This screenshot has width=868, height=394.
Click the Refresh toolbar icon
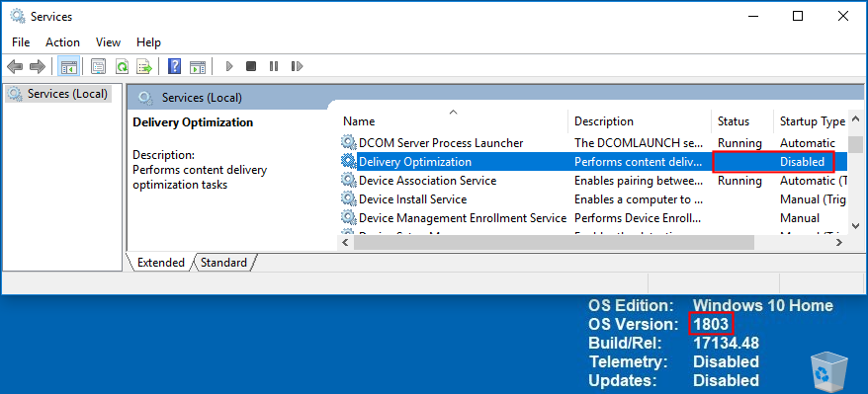[122, 67]
